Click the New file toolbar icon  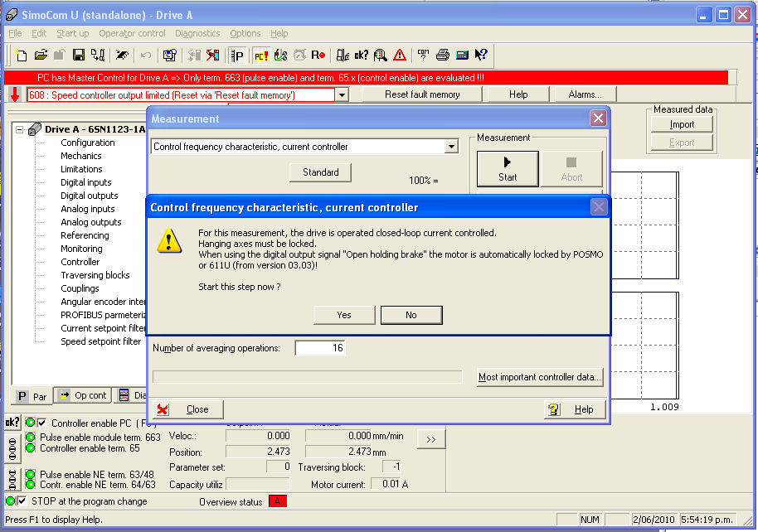click(21, 55)
